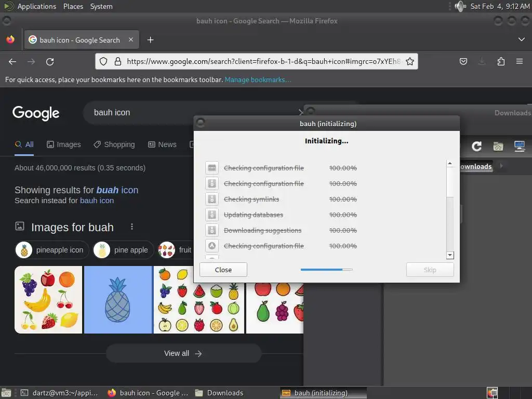Switch to the Images search tab
The height and width of the screenshot is (399, 532).
click(x=64, y=144)
